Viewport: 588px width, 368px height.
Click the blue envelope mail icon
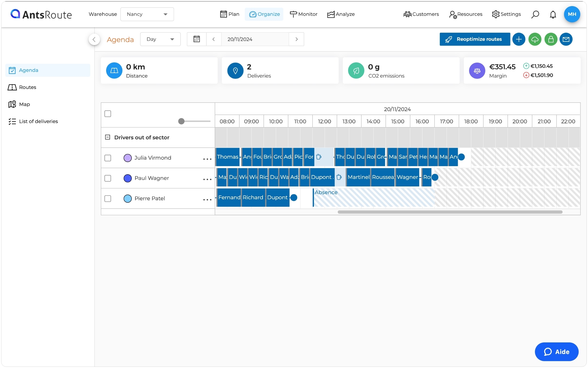tap(566, 39)
